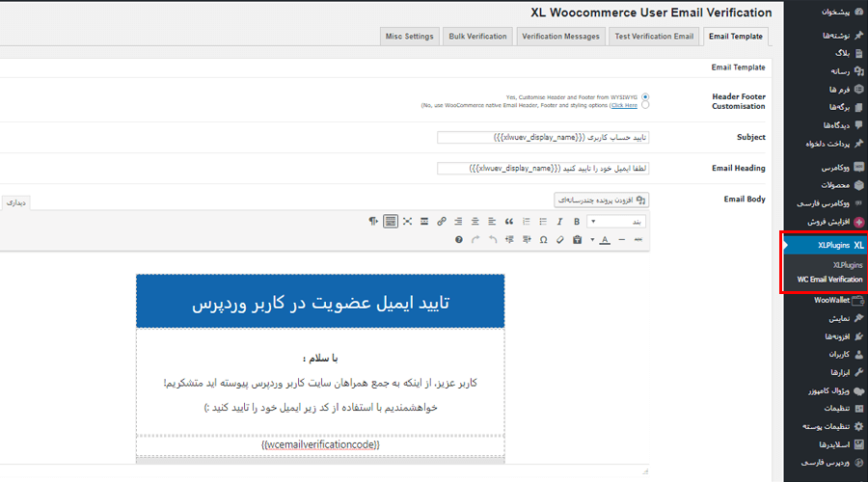Redo the last edit
Viewport: 868px width, 482px height.
pyautogui.click(x=475, y=240)
